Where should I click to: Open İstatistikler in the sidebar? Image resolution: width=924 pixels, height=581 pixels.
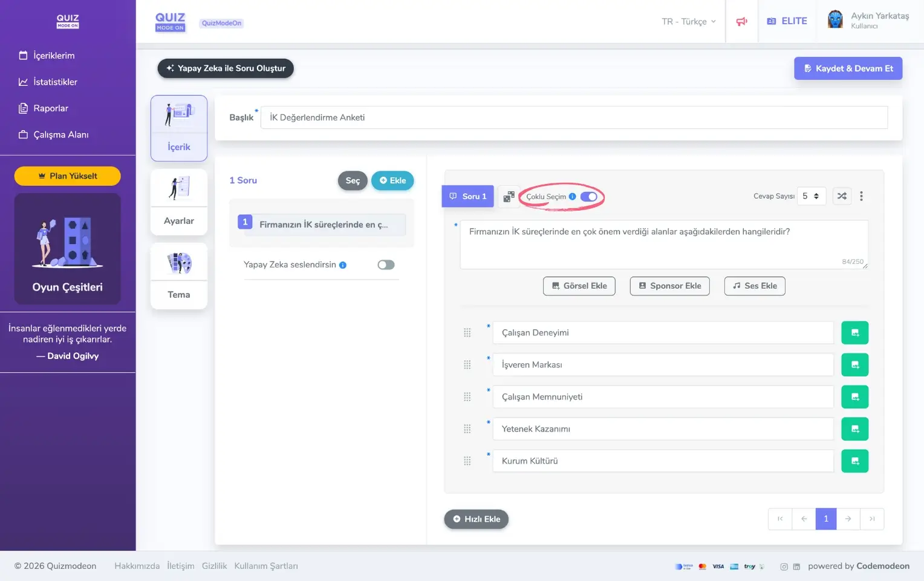click(x=55, y=82)
